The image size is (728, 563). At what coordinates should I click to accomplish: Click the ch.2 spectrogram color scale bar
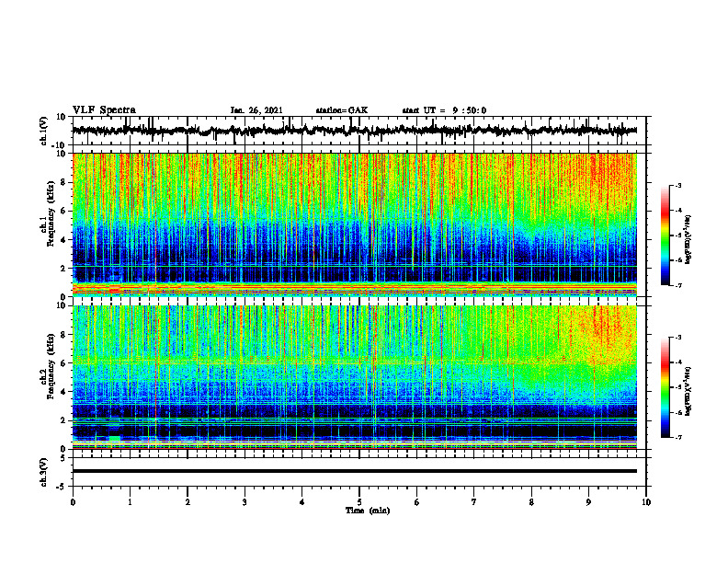(x=665, y=387)
